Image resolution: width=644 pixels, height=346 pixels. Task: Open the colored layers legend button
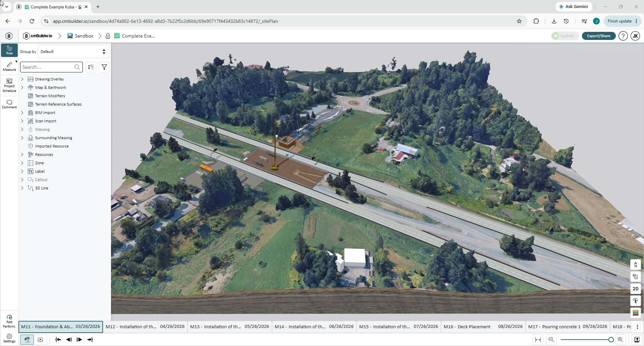pos(636,313)
